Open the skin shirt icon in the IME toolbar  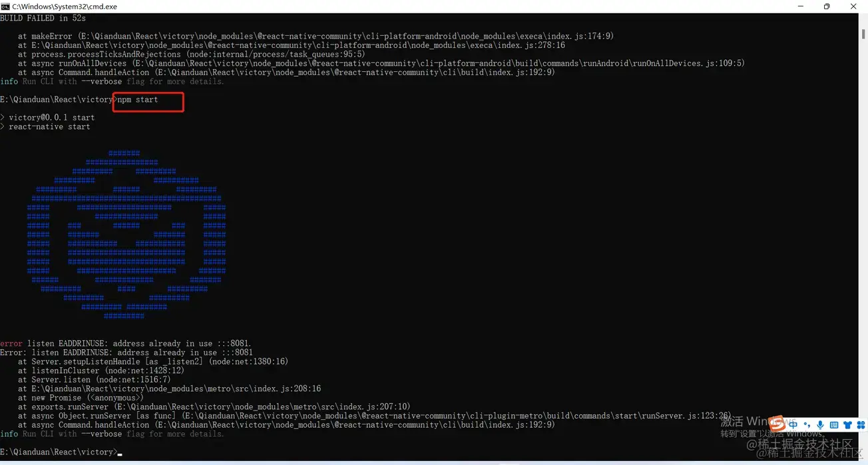[x=847, y=424]
